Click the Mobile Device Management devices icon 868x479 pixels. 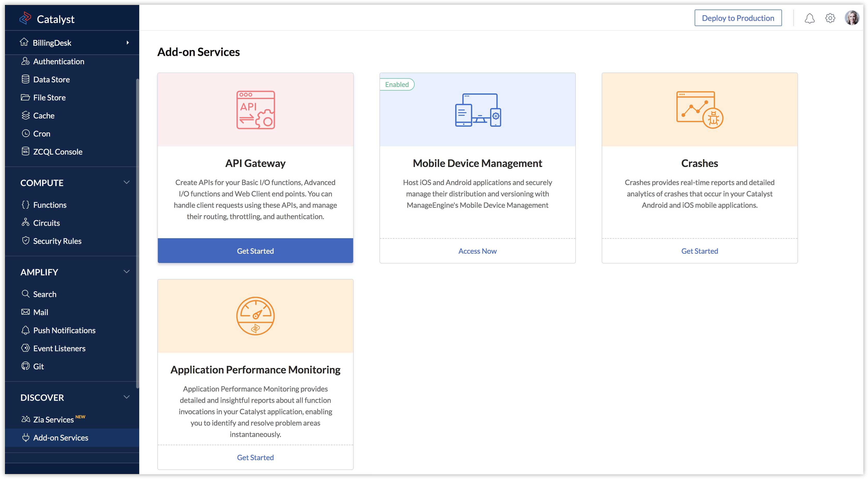click(477, 110)
